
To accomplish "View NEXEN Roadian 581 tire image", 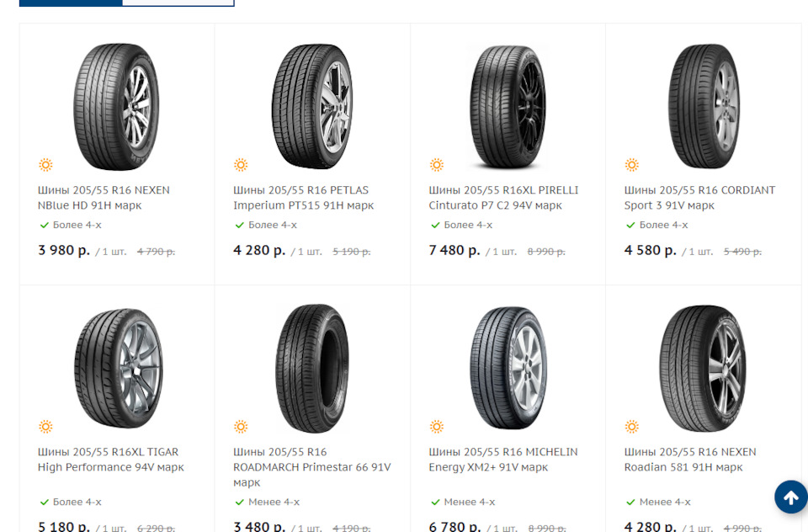I will [703, 369].
